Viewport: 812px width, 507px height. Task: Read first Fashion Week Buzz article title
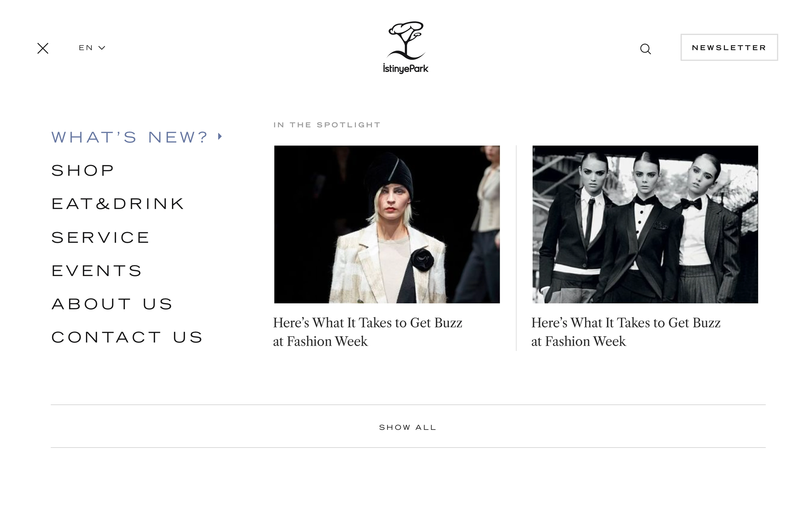click(x=367, y=332)
